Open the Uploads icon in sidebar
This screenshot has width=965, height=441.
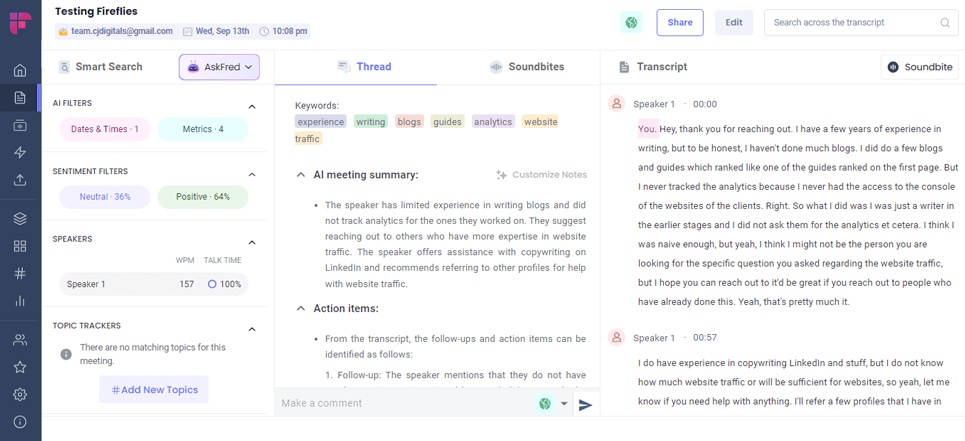pos(20,181)
